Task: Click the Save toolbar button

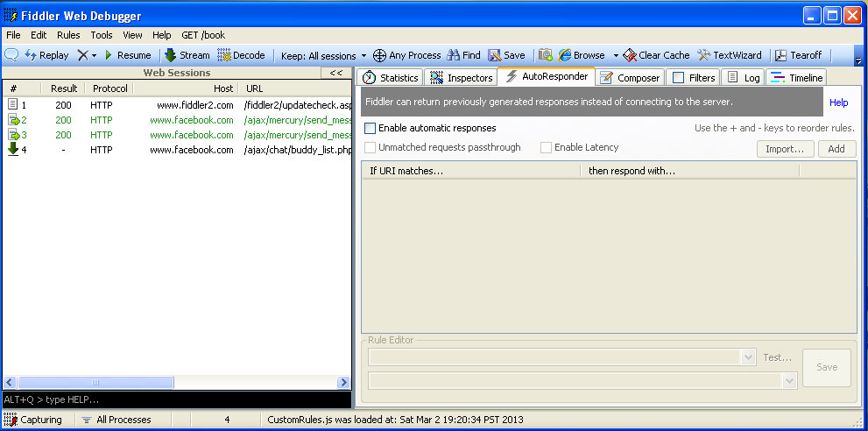Action: tap(506, 55)
